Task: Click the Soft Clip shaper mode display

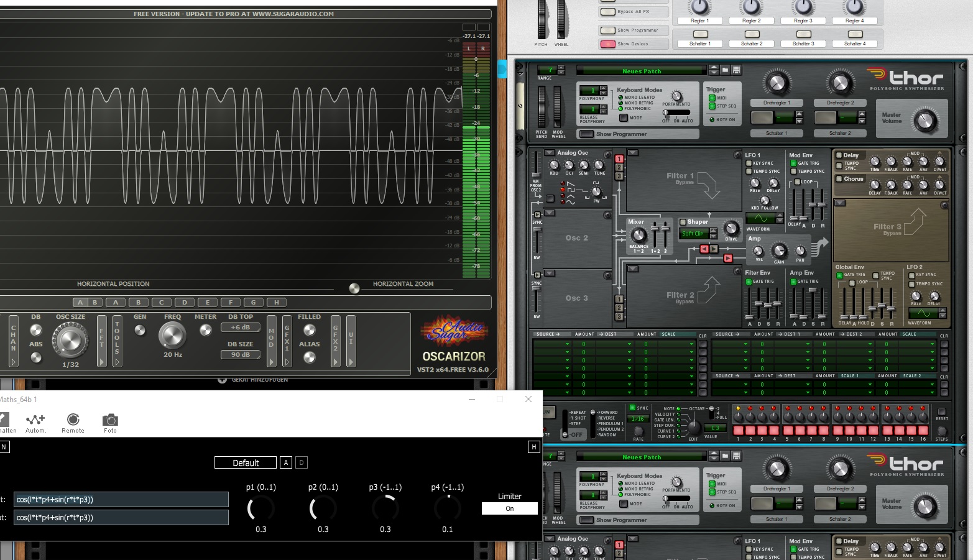Action: pos(694,234)
